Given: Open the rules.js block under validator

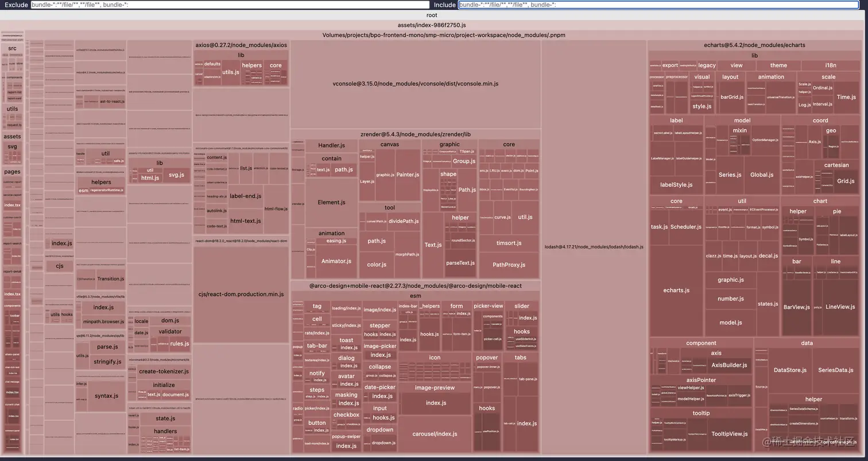Looking at the screenshot, I should (x=179, y=344).
